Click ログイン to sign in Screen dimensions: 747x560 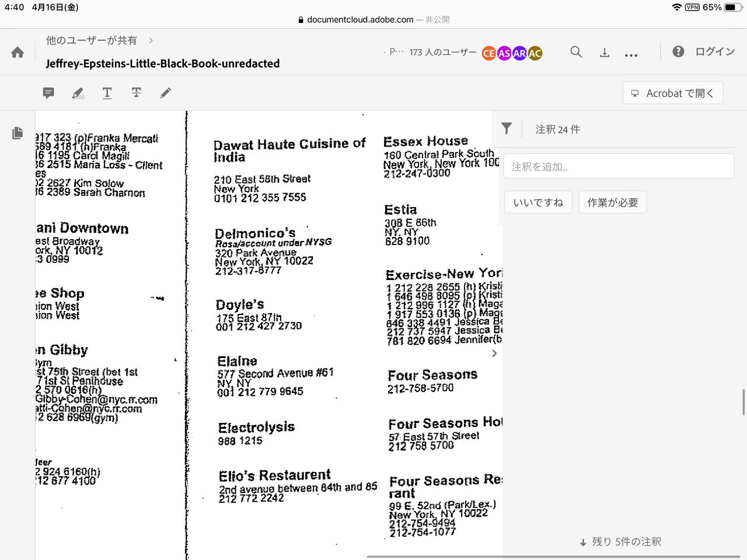pyautogui.click(x=715, y=51)
